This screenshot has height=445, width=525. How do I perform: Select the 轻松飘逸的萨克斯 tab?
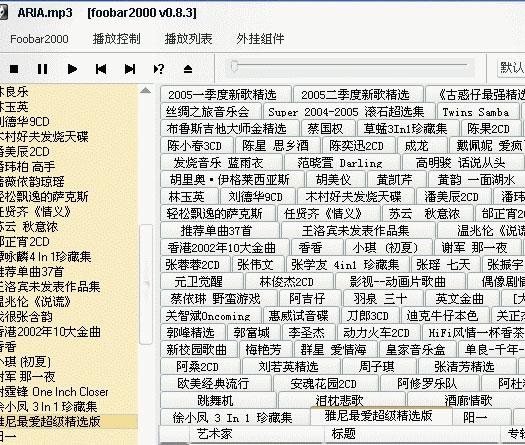coord(218,214)
